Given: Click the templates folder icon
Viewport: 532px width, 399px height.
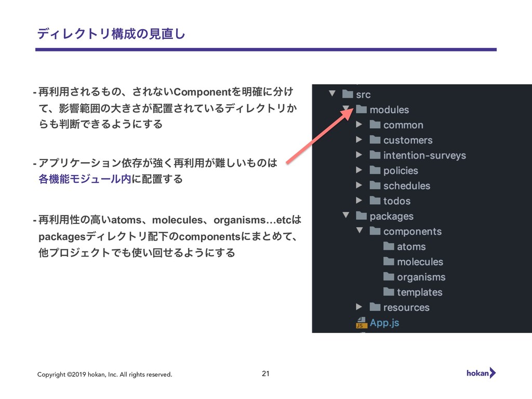Looking at the screenshot, I should [389, 291].
